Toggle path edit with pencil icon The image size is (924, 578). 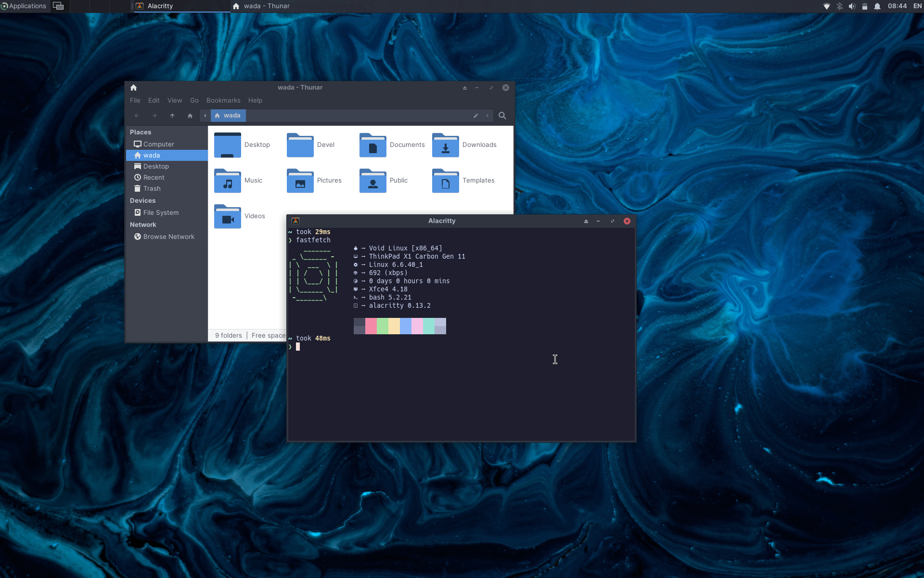(475, 116)
